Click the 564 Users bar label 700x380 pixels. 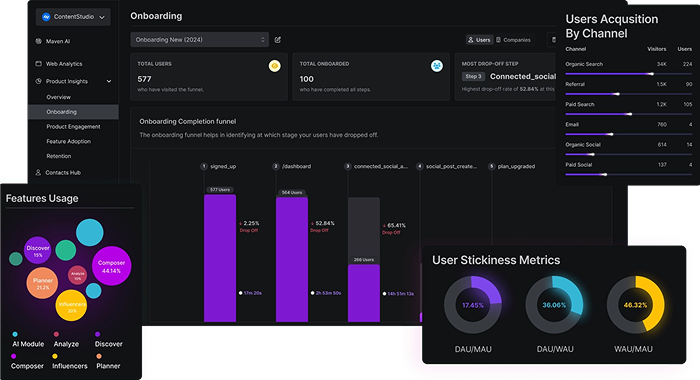292,192
